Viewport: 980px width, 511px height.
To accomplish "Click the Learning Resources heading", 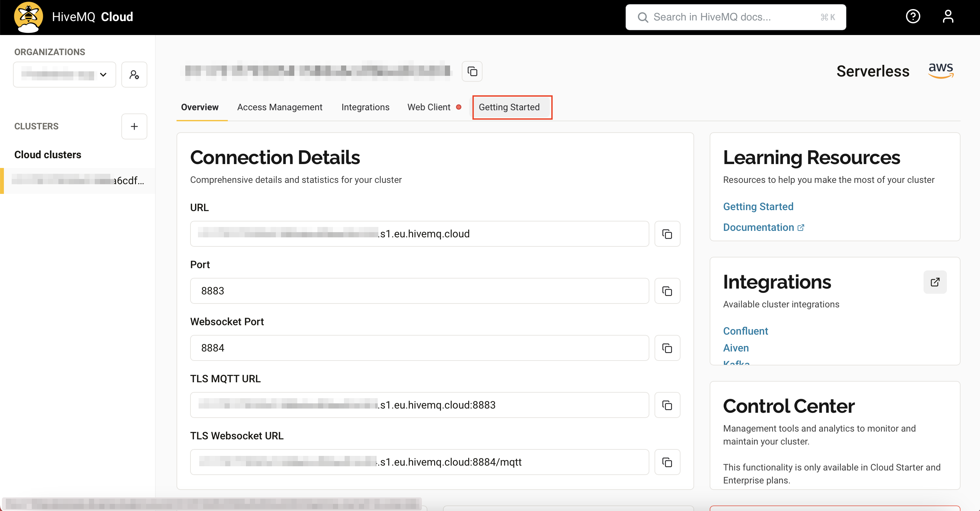I will click(812, 157).
